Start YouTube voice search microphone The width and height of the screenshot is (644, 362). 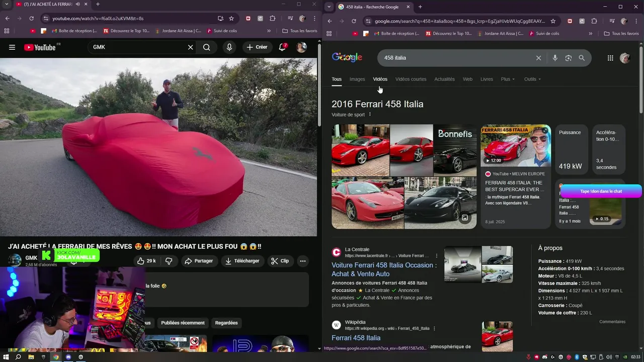click(x=229, y=47)
